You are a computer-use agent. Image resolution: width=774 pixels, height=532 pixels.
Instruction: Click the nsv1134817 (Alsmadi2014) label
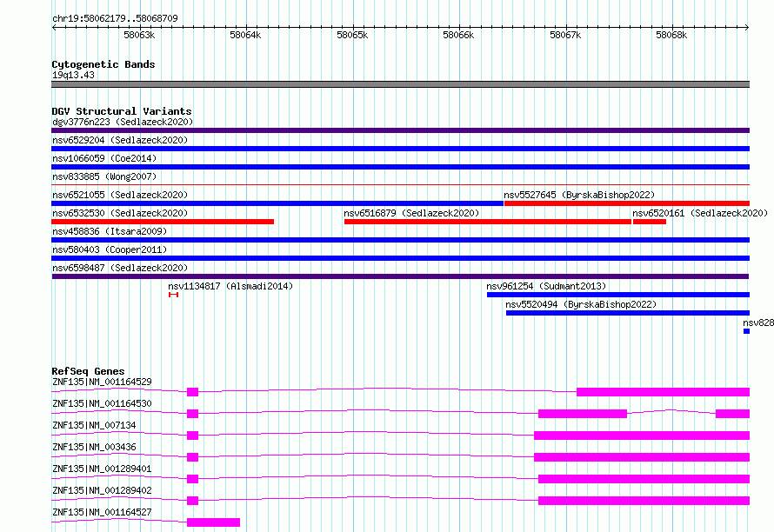click(230, 286)
